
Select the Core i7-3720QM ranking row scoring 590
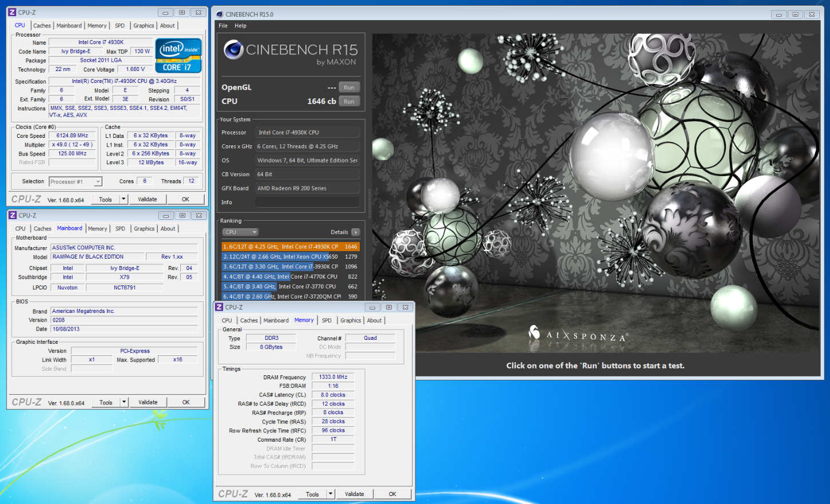pos(291,296)
